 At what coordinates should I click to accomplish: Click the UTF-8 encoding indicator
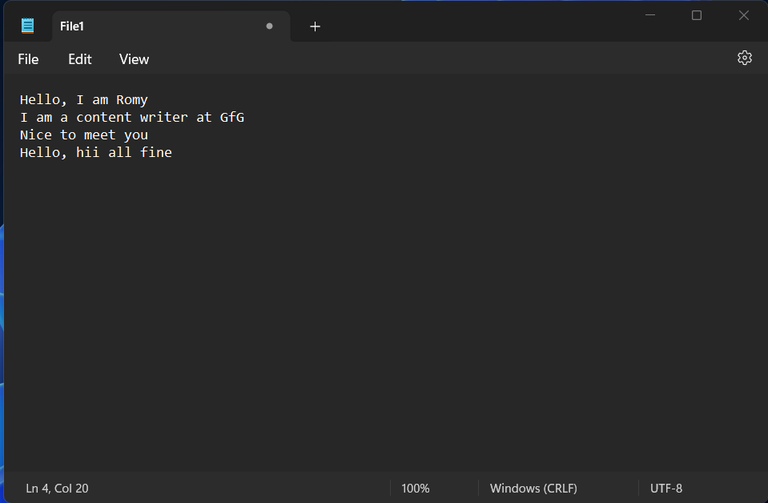tap(666, 488)
